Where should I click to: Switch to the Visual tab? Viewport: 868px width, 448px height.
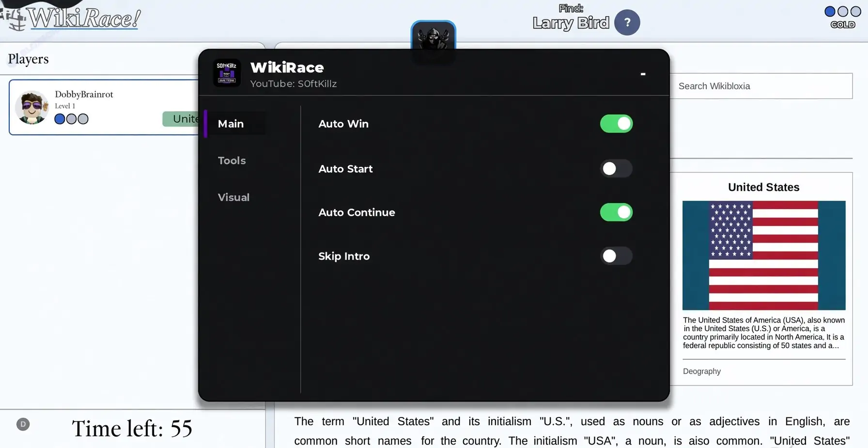click(x=233, y=197)
